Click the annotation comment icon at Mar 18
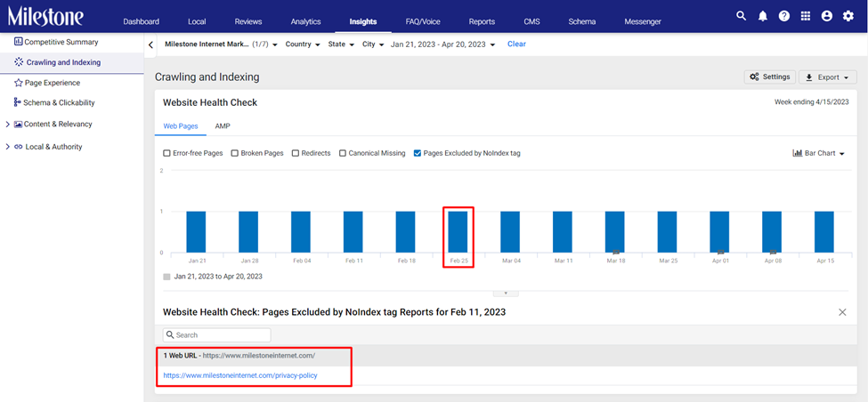Screen dimensions: 868x402 pyautogui.click(x=616, y=253)
